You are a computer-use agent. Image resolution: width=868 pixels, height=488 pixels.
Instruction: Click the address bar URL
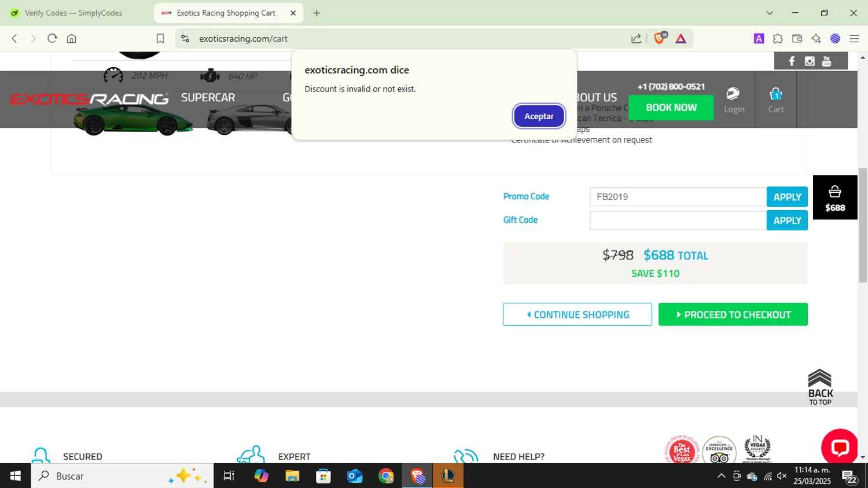click(243, 39)
